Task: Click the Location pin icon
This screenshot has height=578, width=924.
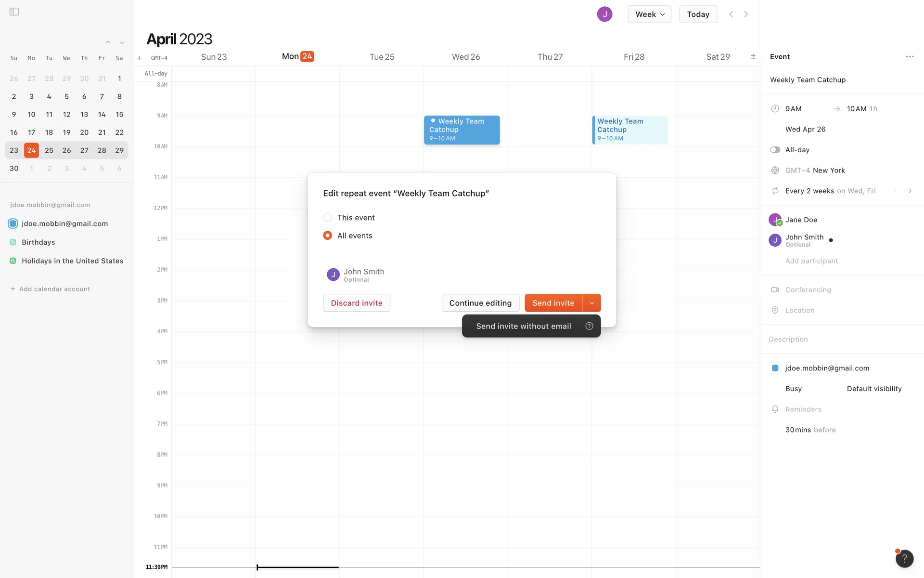Action: tap(775, 310)
